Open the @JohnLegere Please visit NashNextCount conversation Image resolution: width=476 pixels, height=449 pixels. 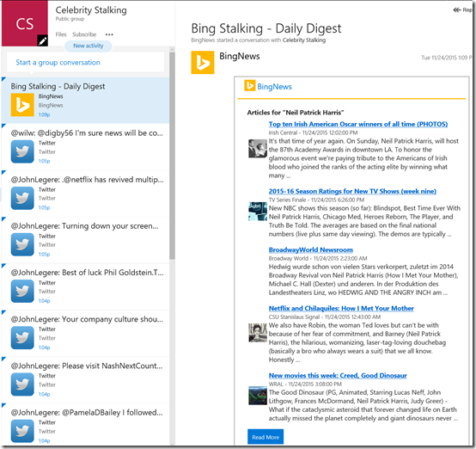(x=85, y=379)
